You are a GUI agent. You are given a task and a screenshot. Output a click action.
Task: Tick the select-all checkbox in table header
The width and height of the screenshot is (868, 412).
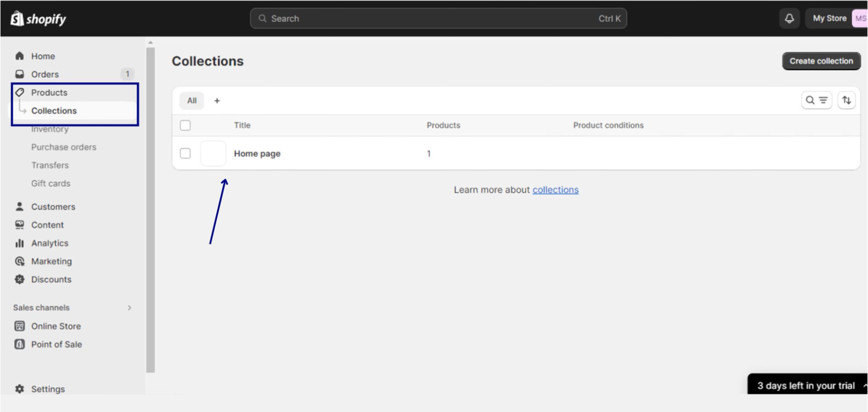click(185, 125)
